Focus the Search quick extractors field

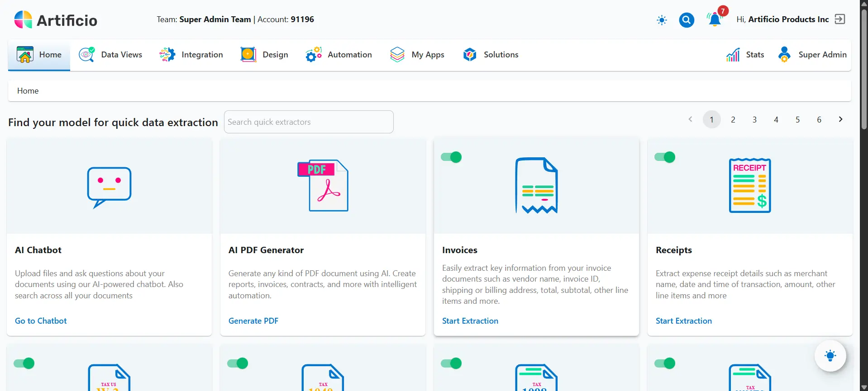point(309,122)
